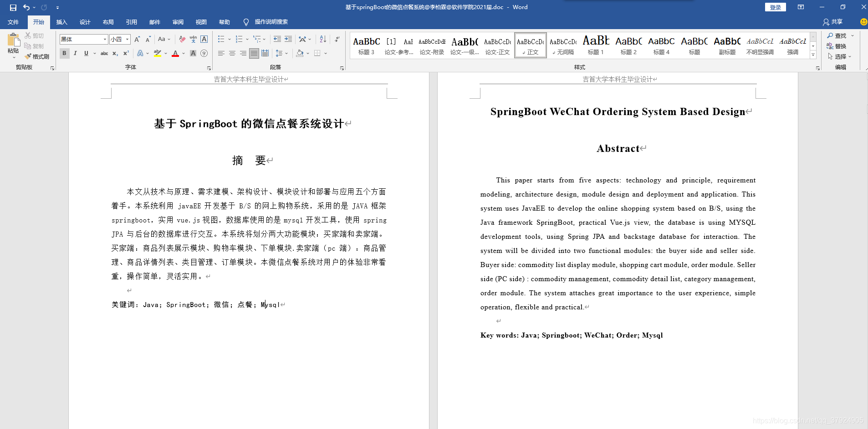Click the smiley feedback icon

[x=863, y=22]
